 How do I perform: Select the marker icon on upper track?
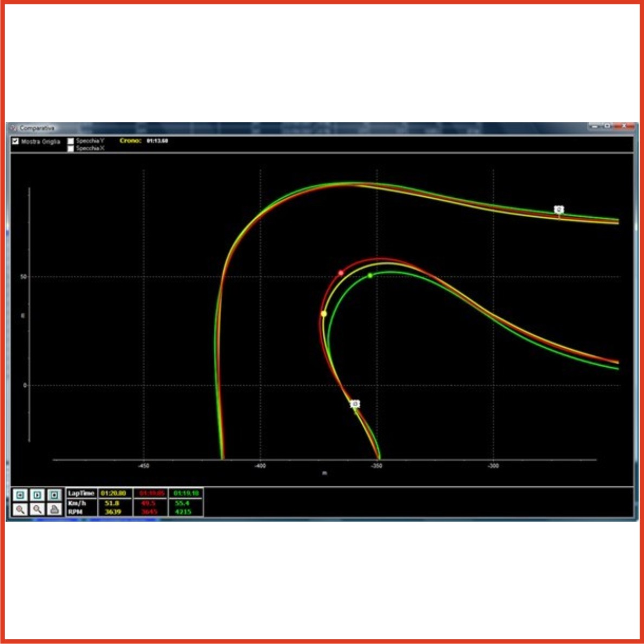[x=559, y=210]
